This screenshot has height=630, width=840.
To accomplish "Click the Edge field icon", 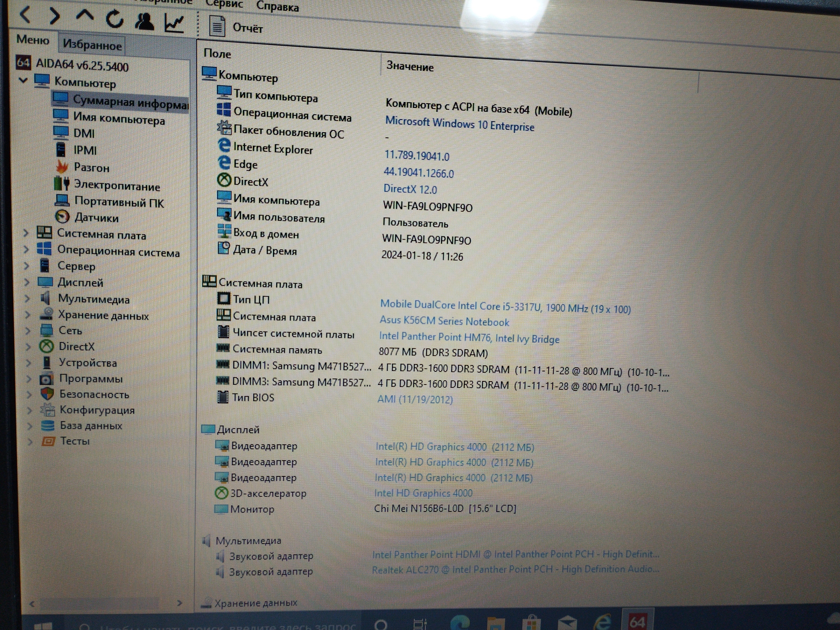I will point(224,163).
